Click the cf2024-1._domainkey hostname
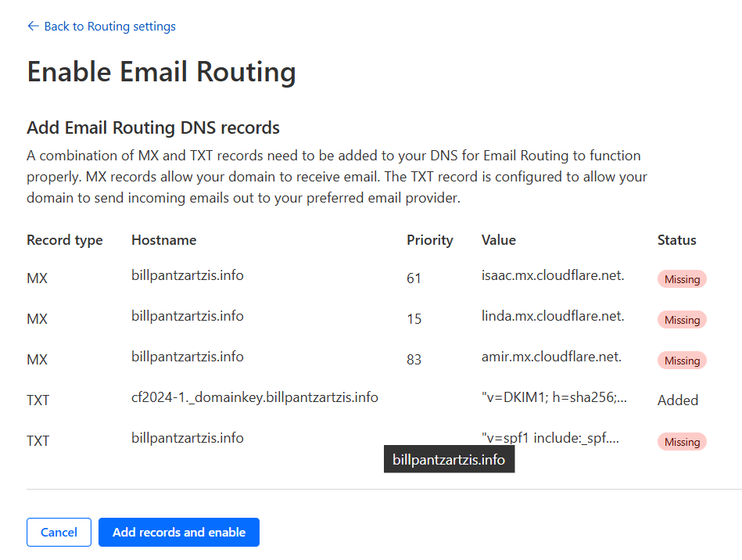The width and height of the screenshot is (742, 560). (x=255, y=397)
